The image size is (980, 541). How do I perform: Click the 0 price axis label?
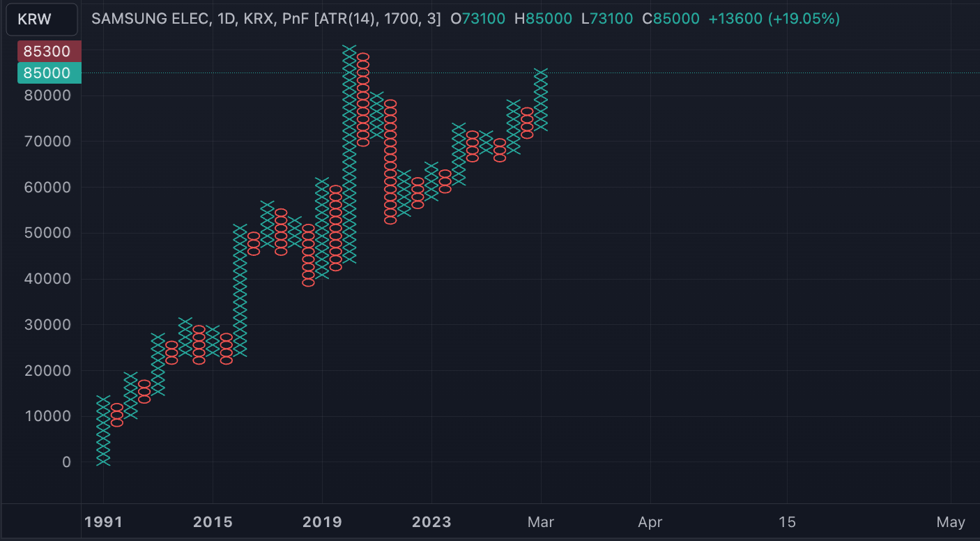(x=66, y=462)
